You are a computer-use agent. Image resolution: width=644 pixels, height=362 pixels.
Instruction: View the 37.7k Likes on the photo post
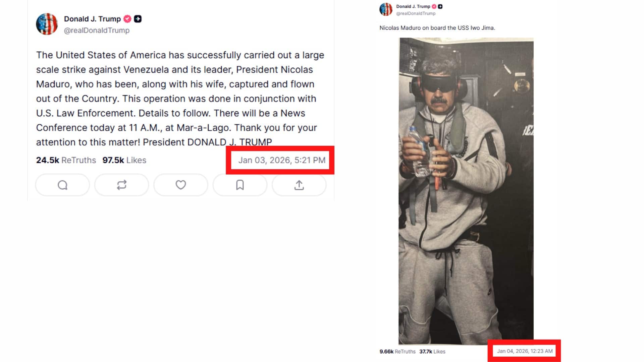(x=432, y=352)
